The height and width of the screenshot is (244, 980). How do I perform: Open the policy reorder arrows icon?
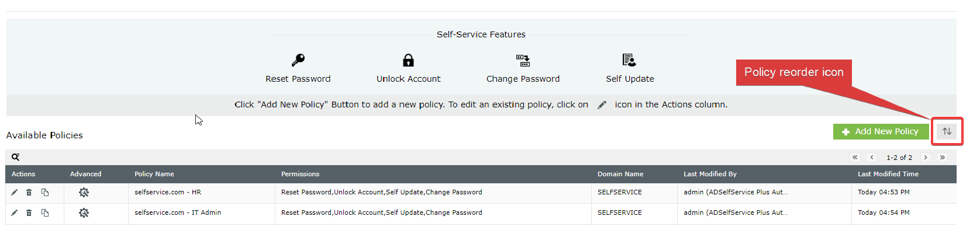[947, 131]
